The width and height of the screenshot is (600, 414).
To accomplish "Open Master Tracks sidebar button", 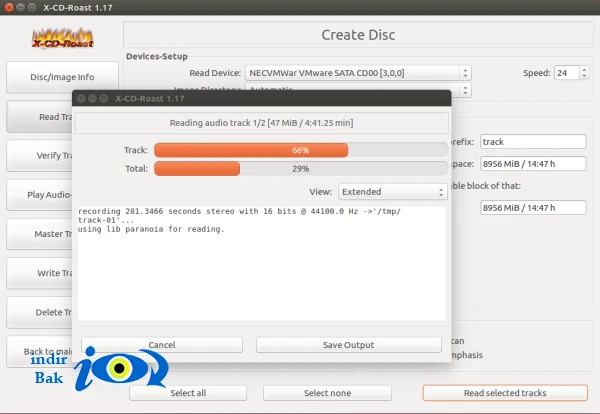I will pyautogui.click(x=39, y=233).
